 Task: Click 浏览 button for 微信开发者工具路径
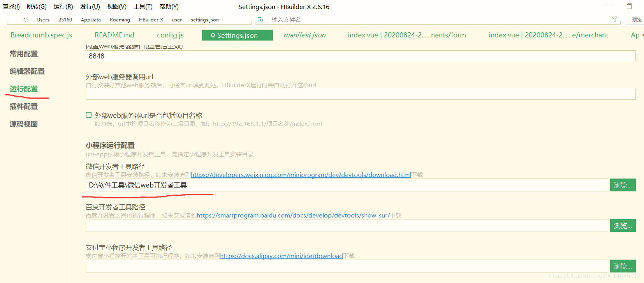(623, 185)
